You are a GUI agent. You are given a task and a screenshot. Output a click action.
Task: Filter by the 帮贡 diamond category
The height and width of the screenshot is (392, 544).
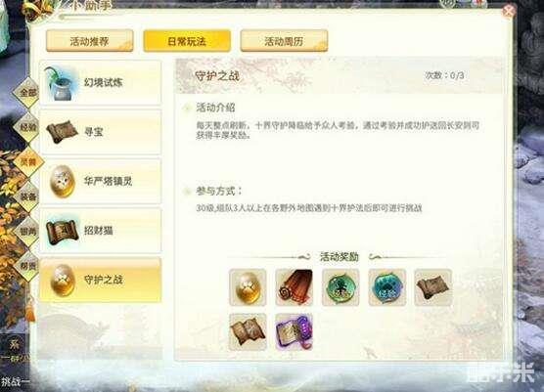click(x=27, y=266)
